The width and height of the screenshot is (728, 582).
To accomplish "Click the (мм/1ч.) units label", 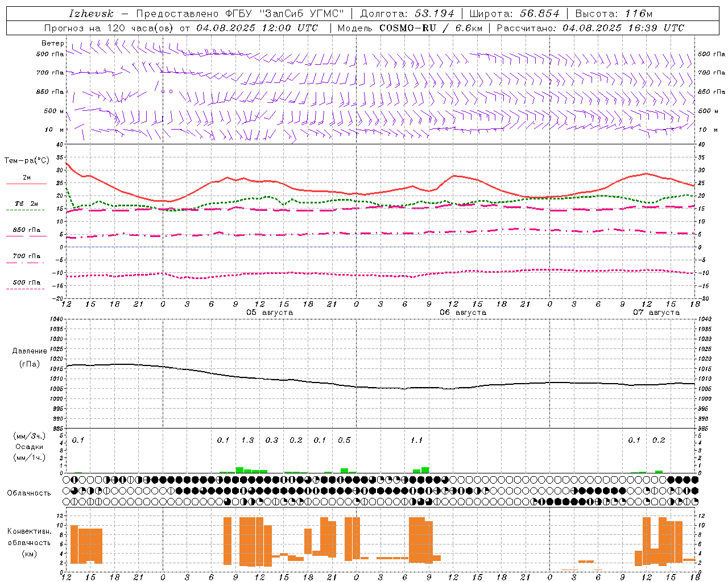I will pos(30,458).
